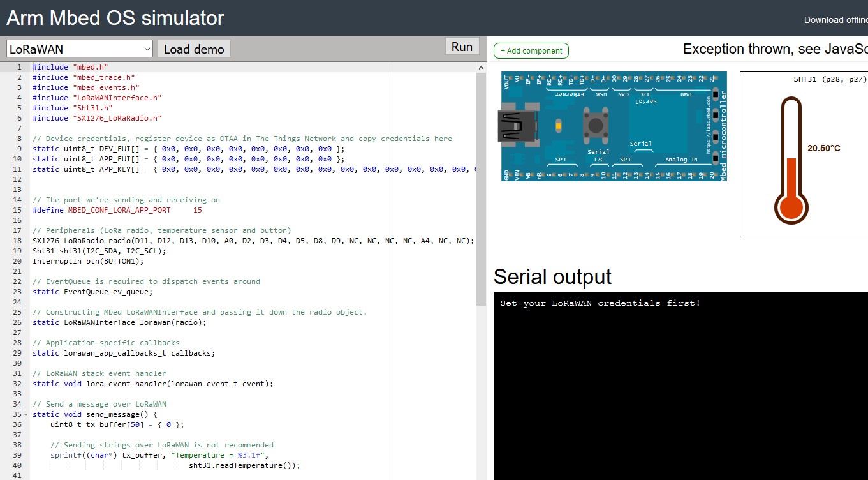Click the board LED next to pin 21
This screenshot has height=480, width=868.
716,94
